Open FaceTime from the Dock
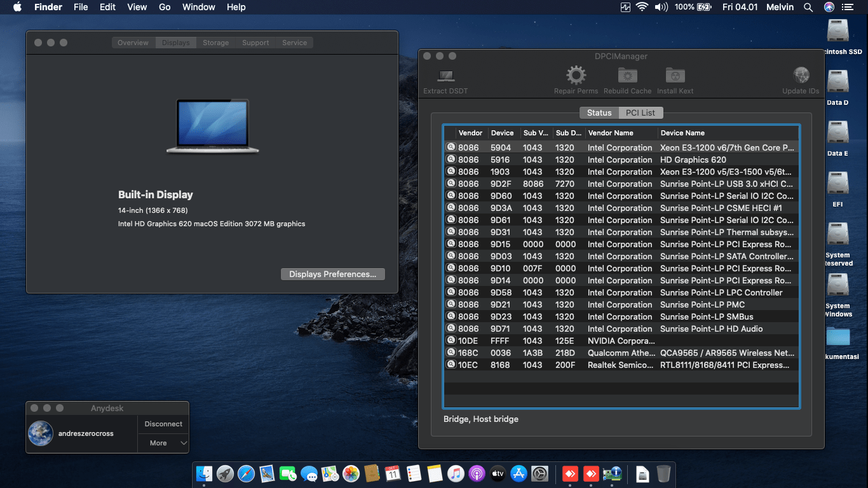The width and height of the screenshot is (868, 488). [288, 473]
